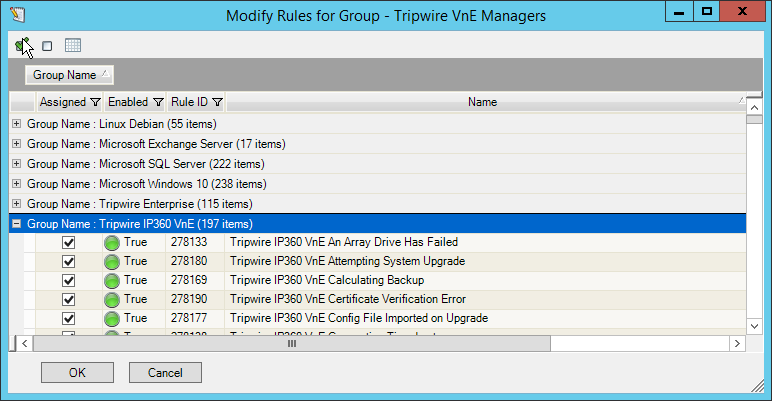Click the green status icon for rule 278169
The height and width of the screenshot is (401, 772).
(x=112, y=281)
